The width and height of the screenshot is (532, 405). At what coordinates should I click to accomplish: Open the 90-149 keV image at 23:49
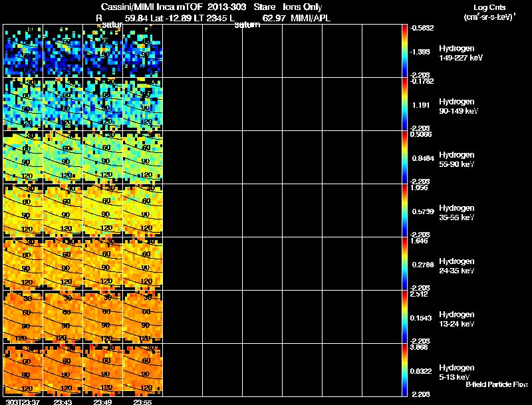pyautogui.click(x=103, y=104)
